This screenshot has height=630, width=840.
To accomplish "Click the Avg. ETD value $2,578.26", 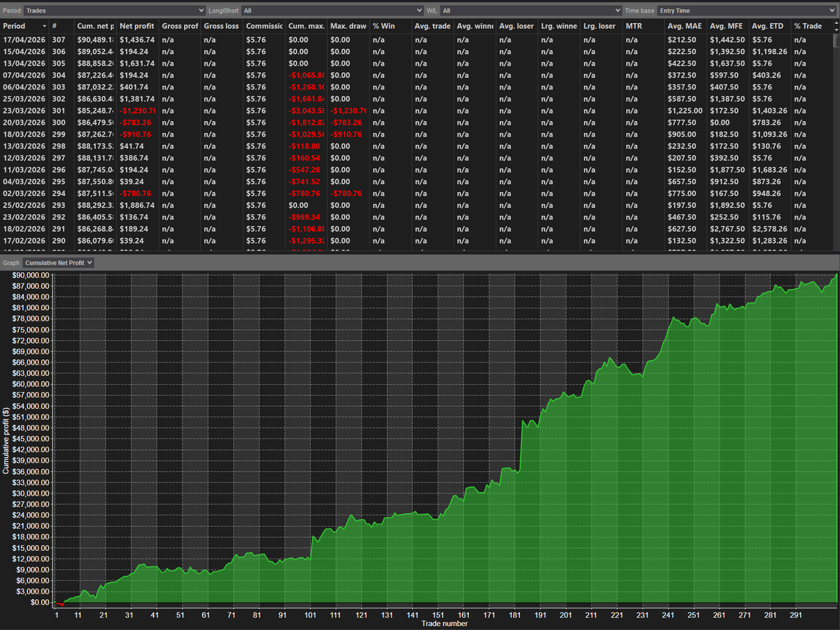I will (769, 229).
